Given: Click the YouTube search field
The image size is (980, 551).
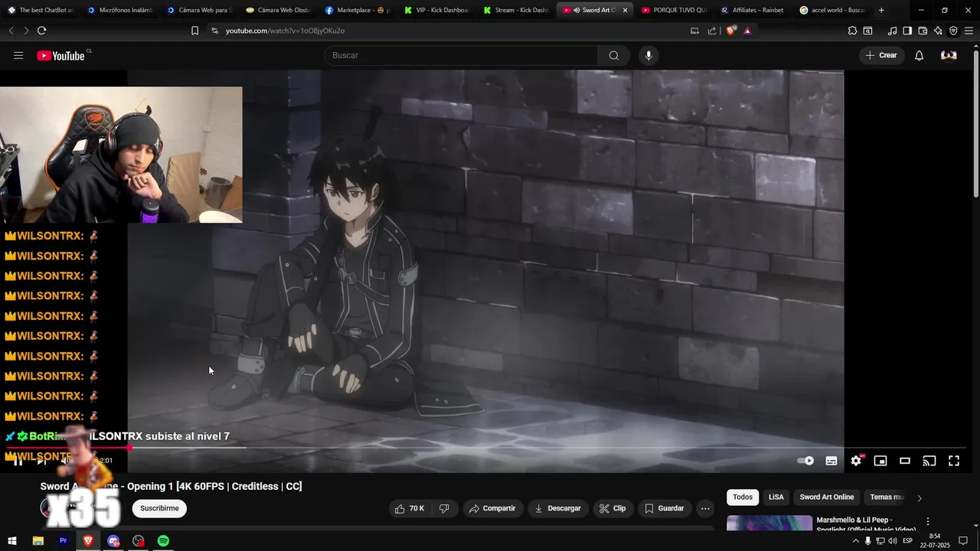Looking at the screenshot, I should [461, 55].
